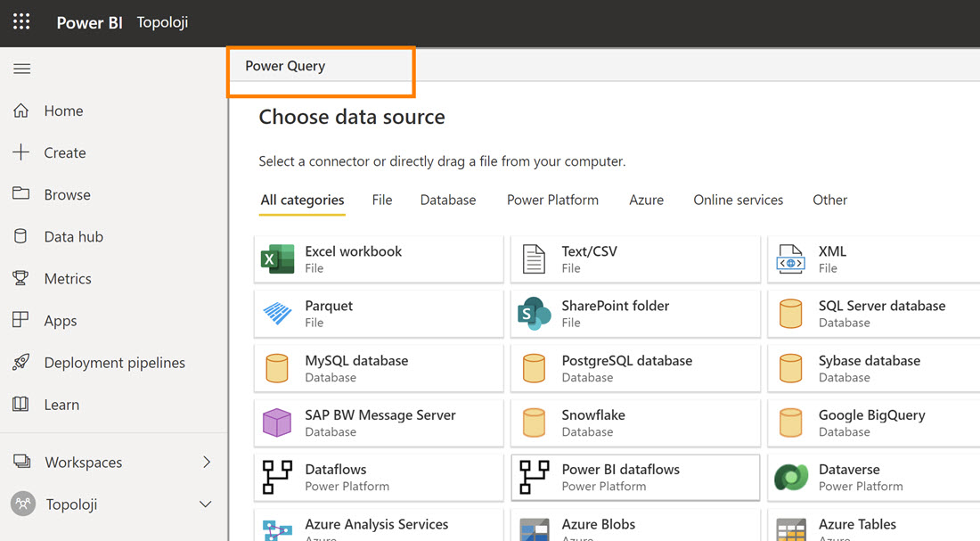Click the Learn book icon
The image size is (980, 541).
click(20, 404)
